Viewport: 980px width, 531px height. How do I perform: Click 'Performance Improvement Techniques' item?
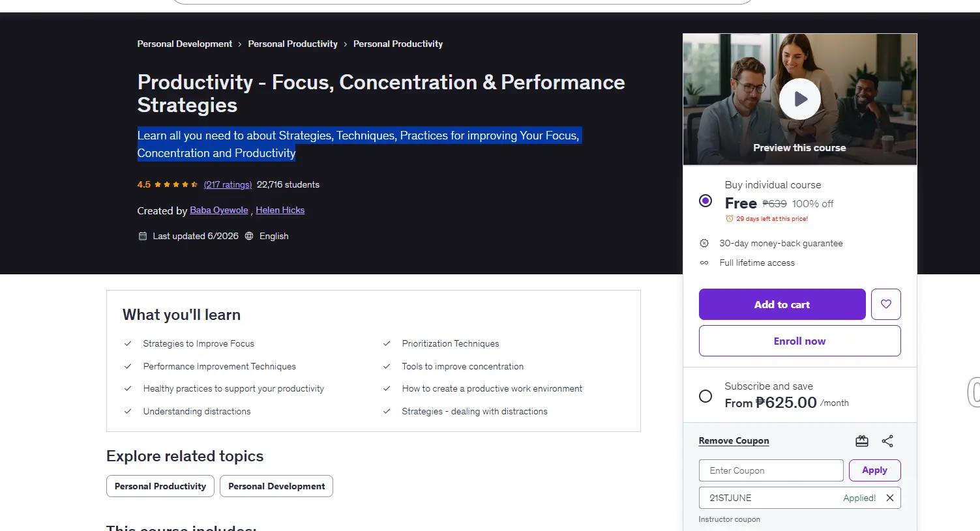click(x=219, y=367)
